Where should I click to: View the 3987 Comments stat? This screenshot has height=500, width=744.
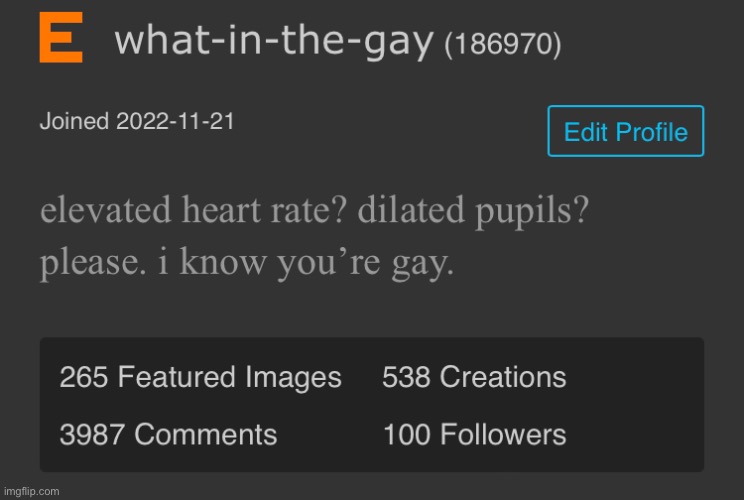168,435
